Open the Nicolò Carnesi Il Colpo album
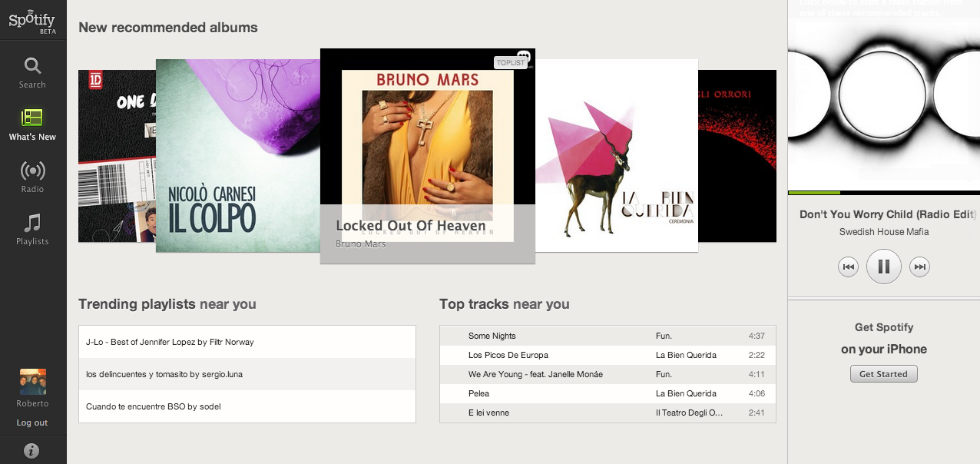 coord(238,156)
